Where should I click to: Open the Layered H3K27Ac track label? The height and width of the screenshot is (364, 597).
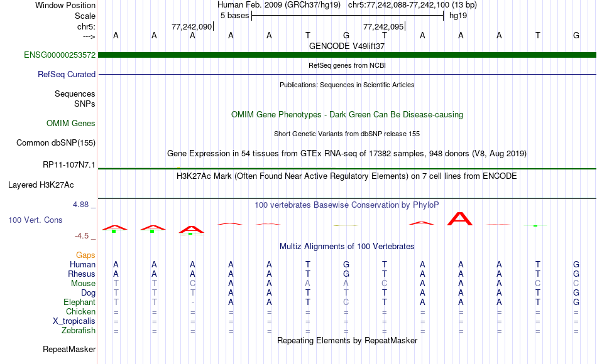[41, 185]
